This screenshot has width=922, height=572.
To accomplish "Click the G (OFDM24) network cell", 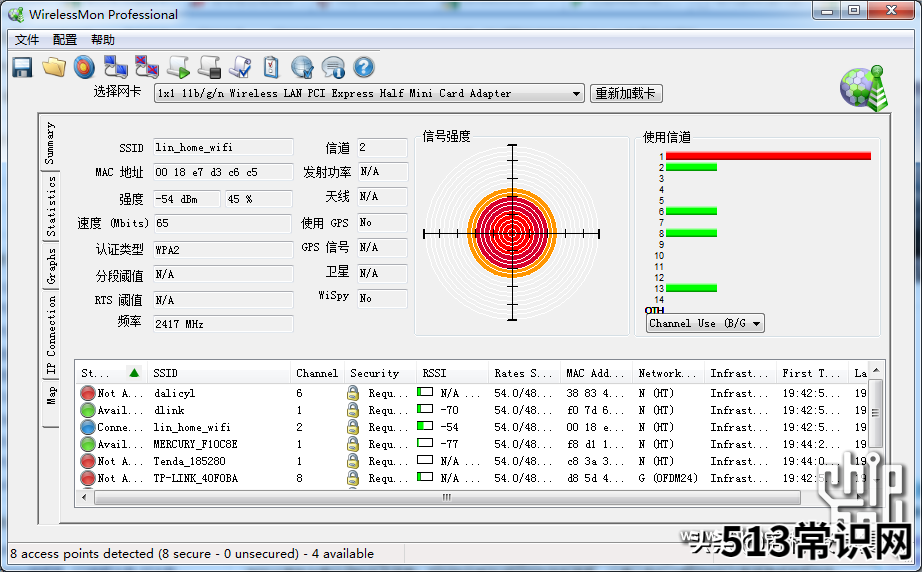I will pyautogui.click(x=668, y=479).
